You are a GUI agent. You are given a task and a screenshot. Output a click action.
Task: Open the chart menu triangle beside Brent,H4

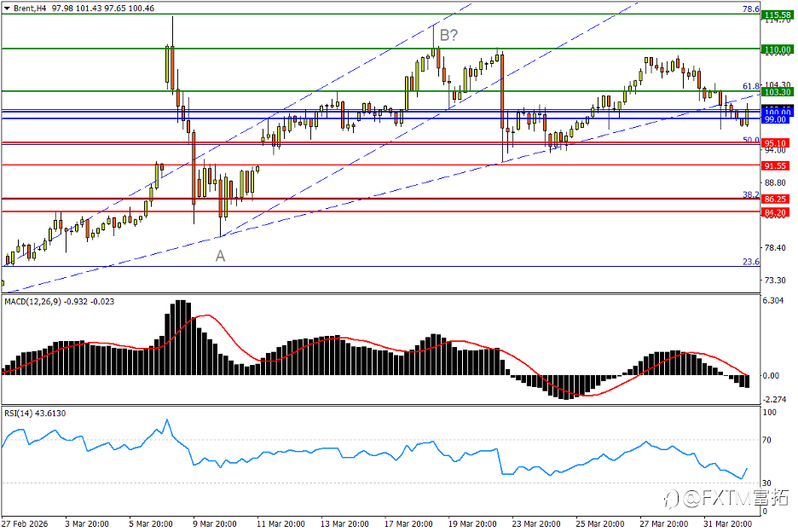[7, 9]
